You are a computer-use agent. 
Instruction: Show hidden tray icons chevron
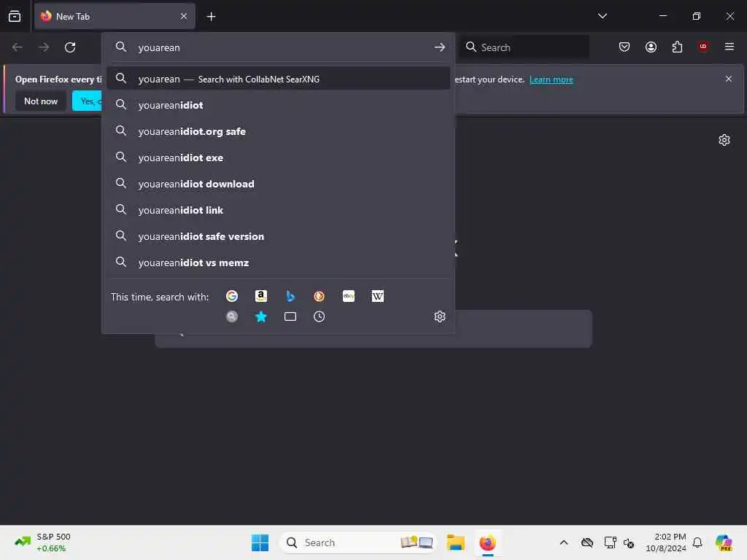[x=564, y=542]
